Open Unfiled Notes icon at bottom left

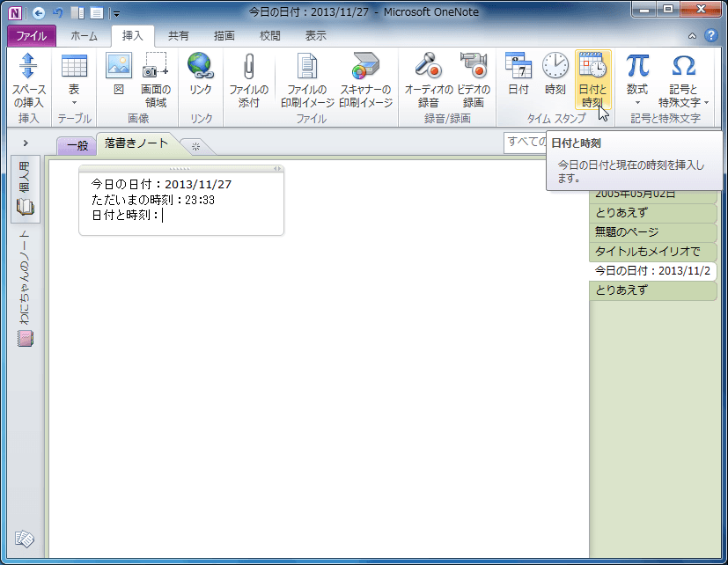25,539
